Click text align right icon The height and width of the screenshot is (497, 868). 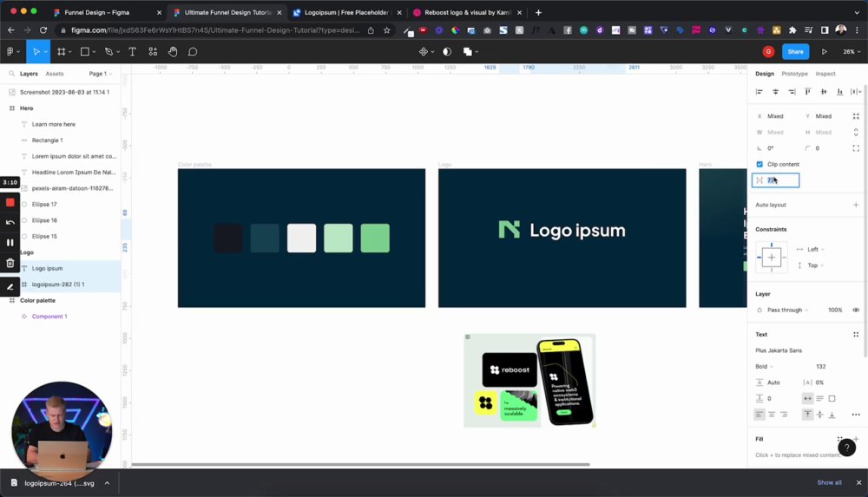click(784, 414)
